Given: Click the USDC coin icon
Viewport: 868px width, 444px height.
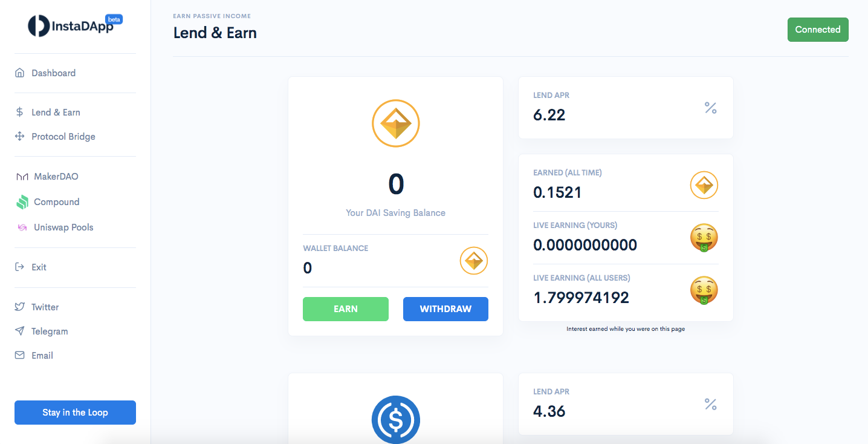Looking at the screenshot, I should [x=395, y=419].
